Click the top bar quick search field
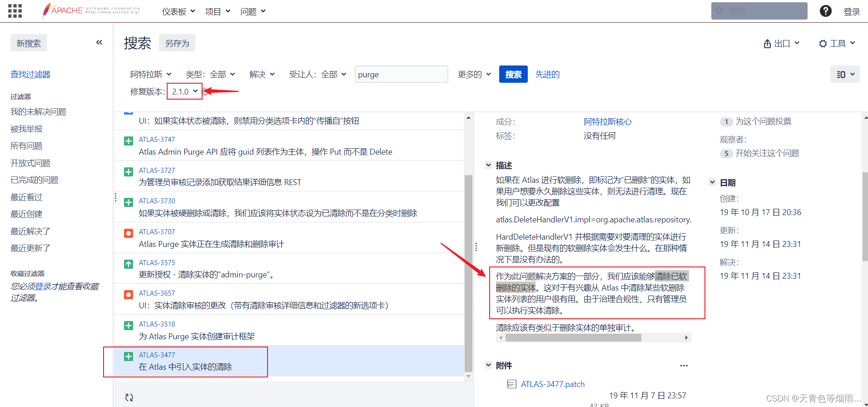 click(x=759, y=11)
